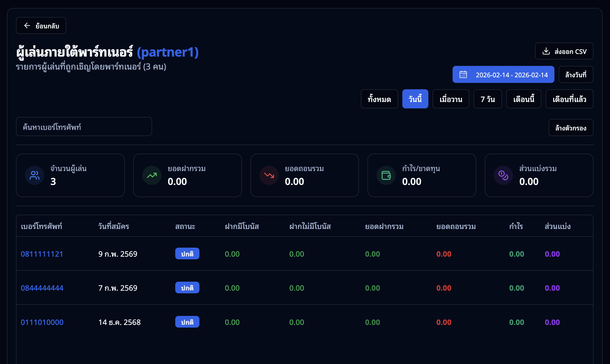
Task: Click the calendar icon in date range
Action: pos(463,75)
